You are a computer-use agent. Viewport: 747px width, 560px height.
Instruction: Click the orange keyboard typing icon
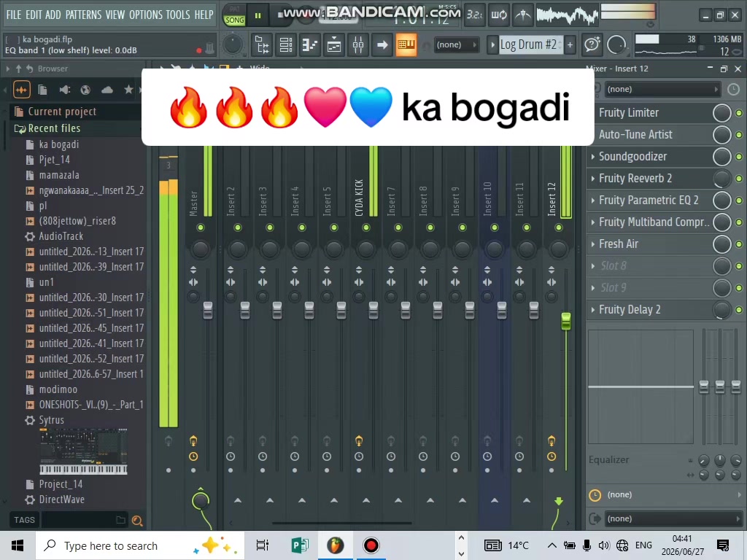(x=406, y=45)
